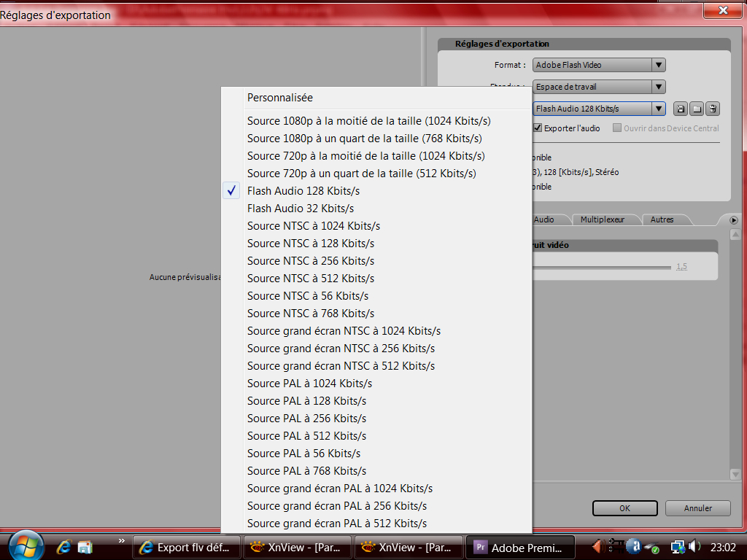Click the Show Desktop Quick Launch icon
The height and width of the screenshot is (560, 747).
(x=85, y=547)
